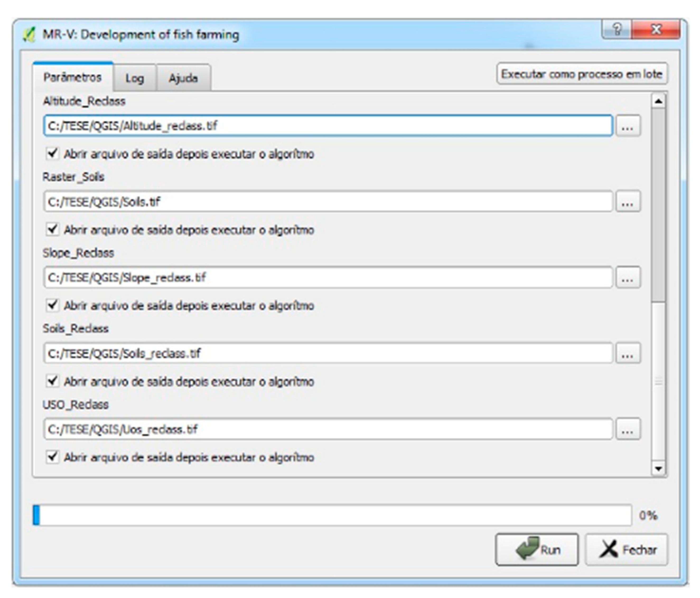The width and height of the screenshot is (700, 598).
Task: Browse for the Altitude_Reclass output file
Action: (627, 126)
